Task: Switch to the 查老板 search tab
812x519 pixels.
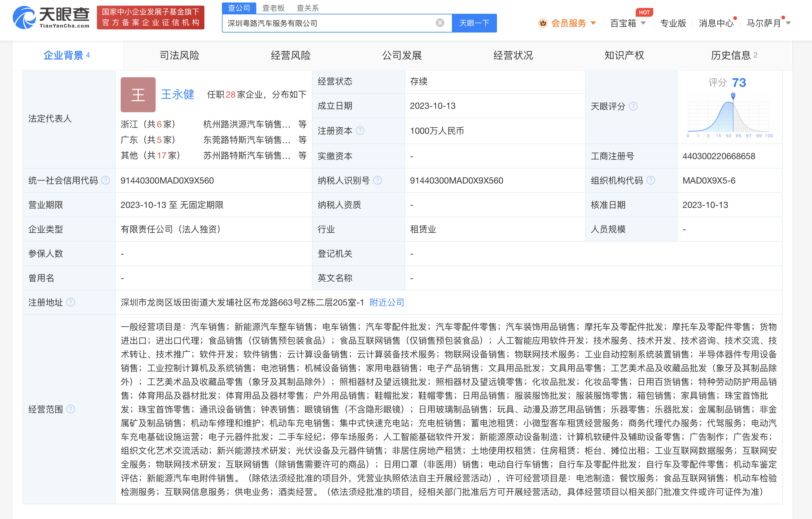Action: click(273, 8)
